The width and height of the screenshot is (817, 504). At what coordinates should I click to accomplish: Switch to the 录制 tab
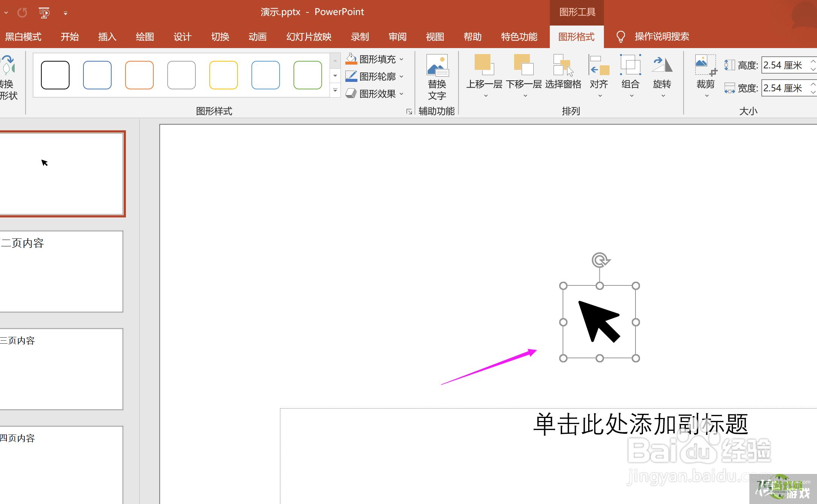click(360, 37)
